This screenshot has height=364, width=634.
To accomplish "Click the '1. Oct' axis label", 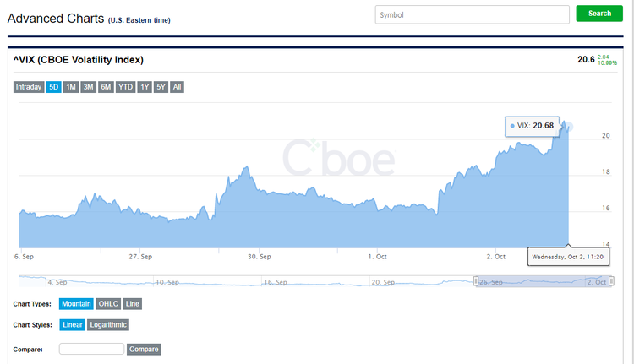I will pos(377,257).
